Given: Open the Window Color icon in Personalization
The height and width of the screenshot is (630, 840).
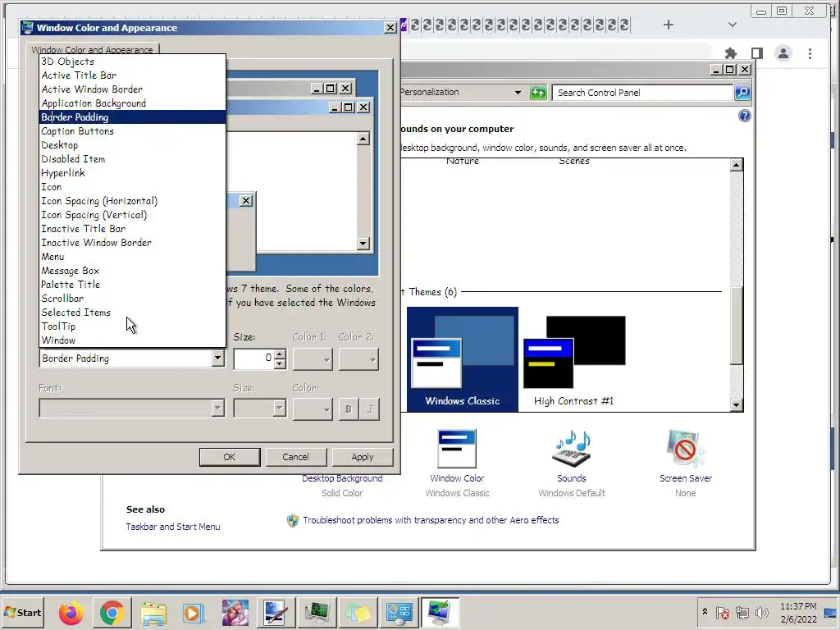Looking at the screenshot, I should (457, 449).
